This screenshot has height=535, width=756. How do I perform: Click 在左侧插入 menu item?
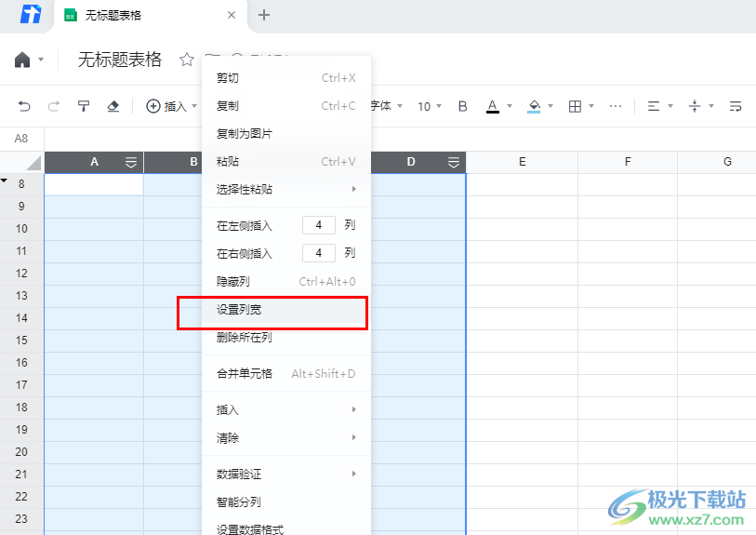click(244, 226)
